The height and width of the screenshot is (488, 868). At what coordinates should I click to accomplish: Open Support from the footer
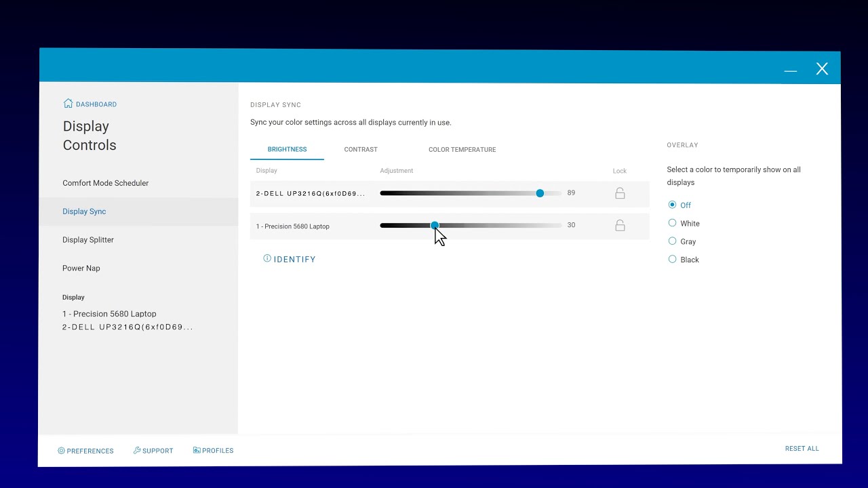coord(153,451)
